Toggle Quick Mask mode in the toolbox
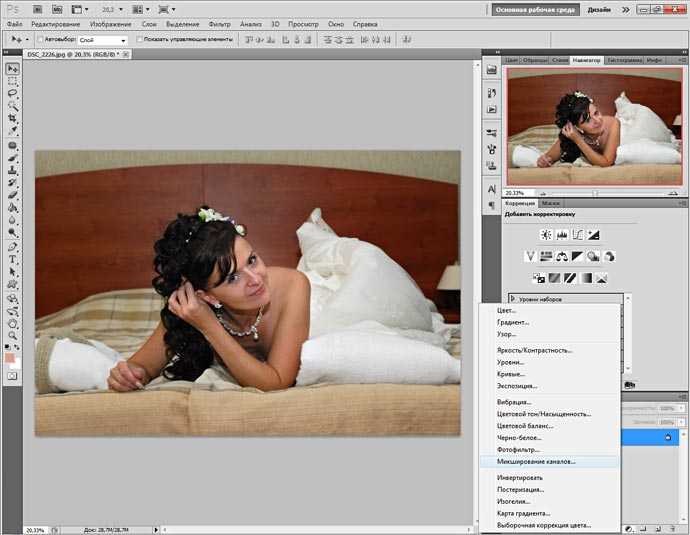The height and width of the screenshot is (535, 690). coord(12,377)
